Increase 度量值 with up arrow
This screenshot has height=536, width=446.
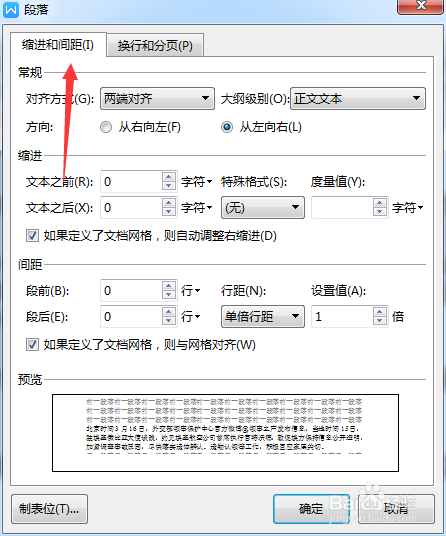pyautogui.click(x=379, y=203)
